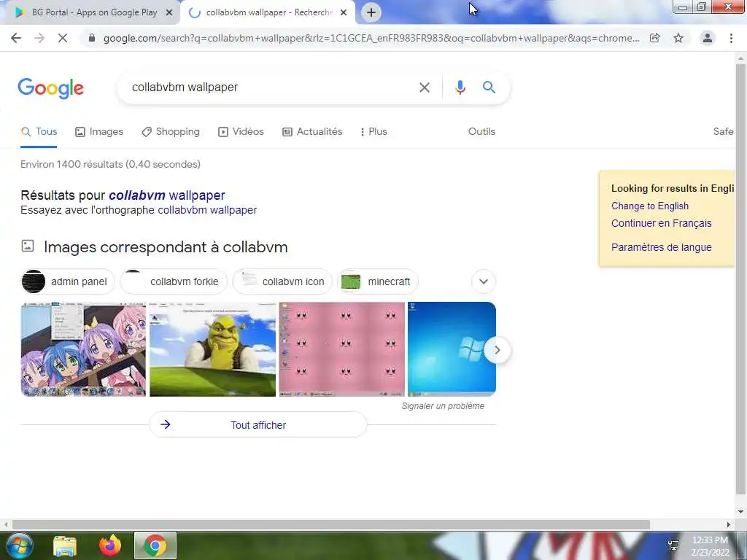Open the blue Windows desktop thumbnail
The height and width of the screenshot is (560, 747).
(x=452, y=349)
